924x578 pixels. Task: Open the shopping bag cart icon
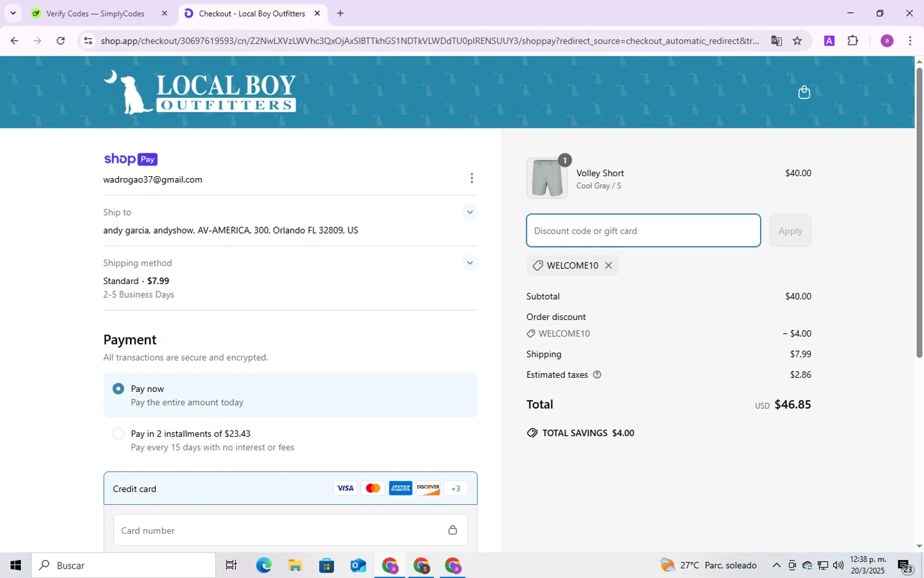point(804,92)
